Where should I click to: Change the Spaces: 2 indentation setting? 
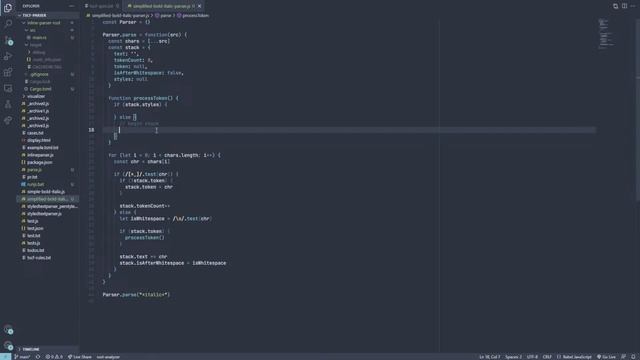tap(513, 357)
